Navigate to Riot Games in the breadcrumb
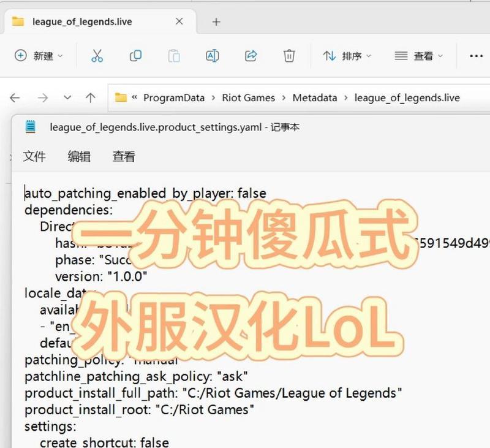This screenshot has width=490, height=448. point(249,98)
